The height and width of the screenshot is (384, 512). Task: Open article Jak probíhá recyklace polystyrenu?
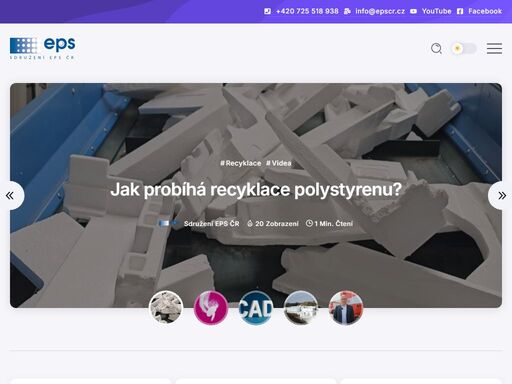pos(256,190)
